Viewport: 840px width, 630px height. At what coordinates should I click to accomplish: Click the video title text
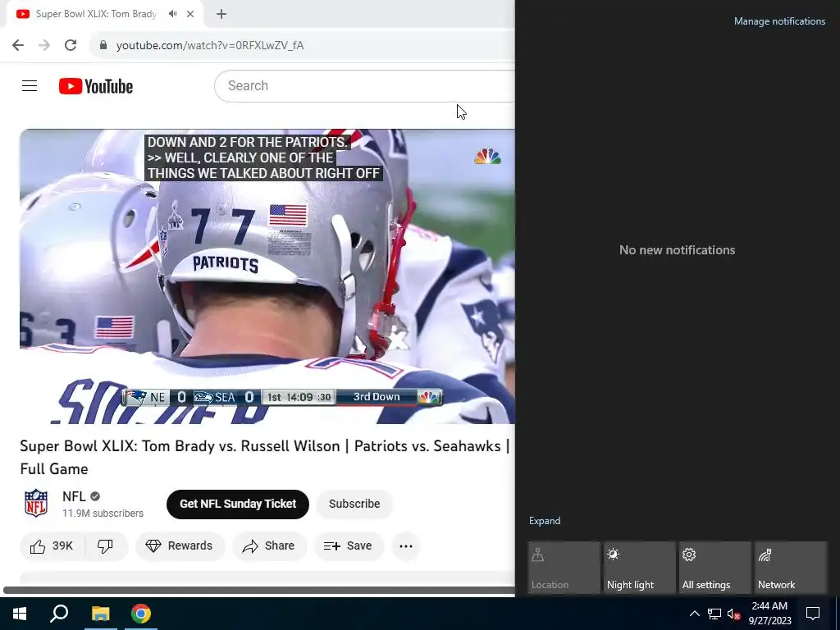(x=265, y=457)
